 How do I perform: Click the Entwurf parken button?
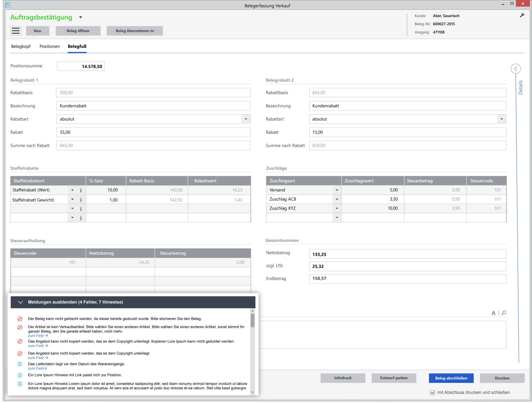coord(394,378)
